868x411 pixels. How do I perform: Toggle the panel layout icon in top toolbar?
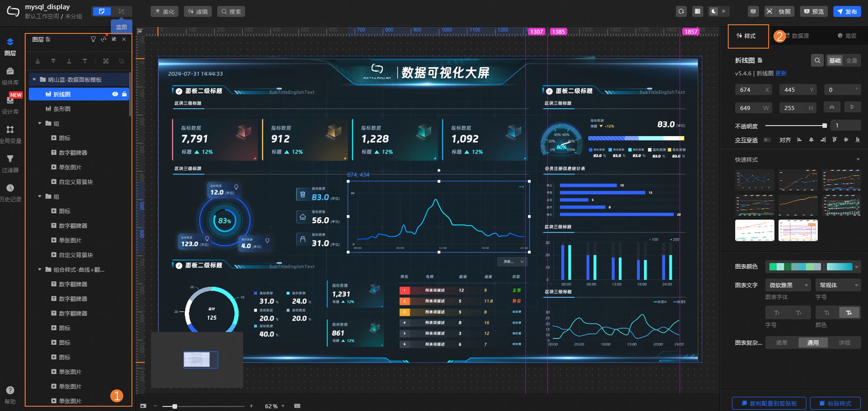click(x=697, y=11)
